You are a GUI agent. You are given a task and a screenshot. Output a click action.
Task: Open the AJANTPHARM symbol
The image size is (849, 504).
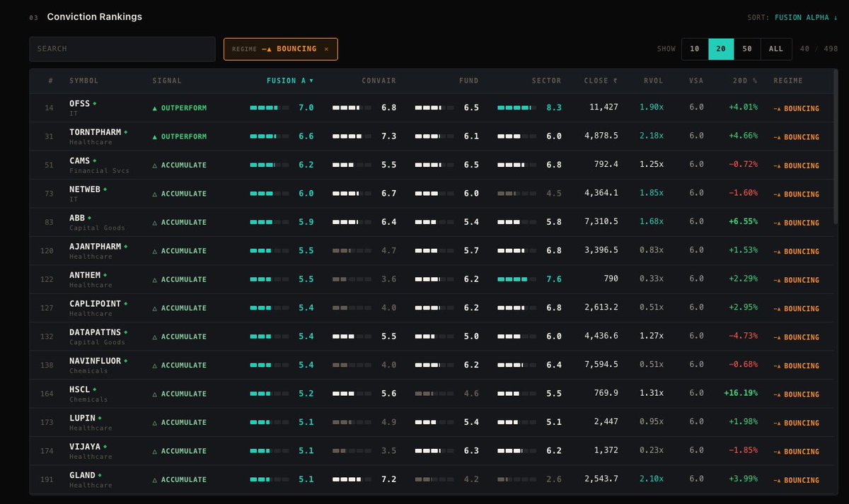tap(95, 247)
